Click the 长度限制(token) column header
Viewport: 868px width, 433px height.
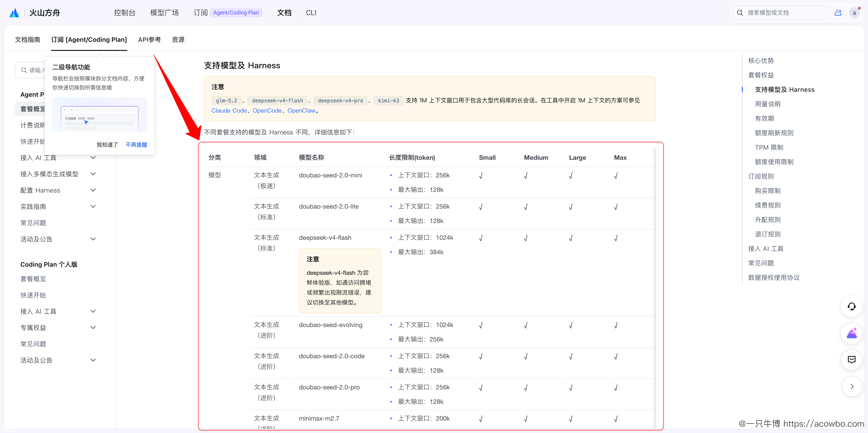[412, 158]
